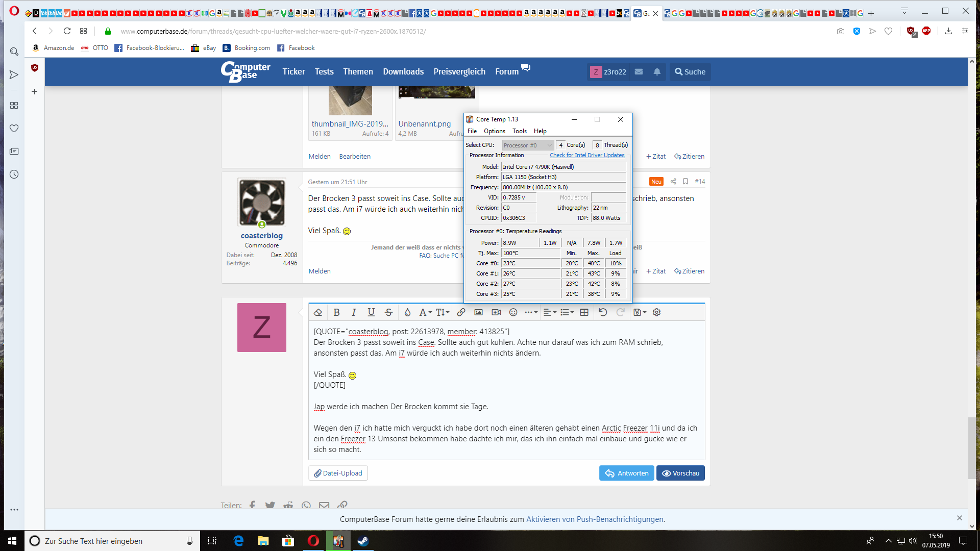980x551 pixels.
Task: Open Forum tab in site navigation
Action: point(506,71)
